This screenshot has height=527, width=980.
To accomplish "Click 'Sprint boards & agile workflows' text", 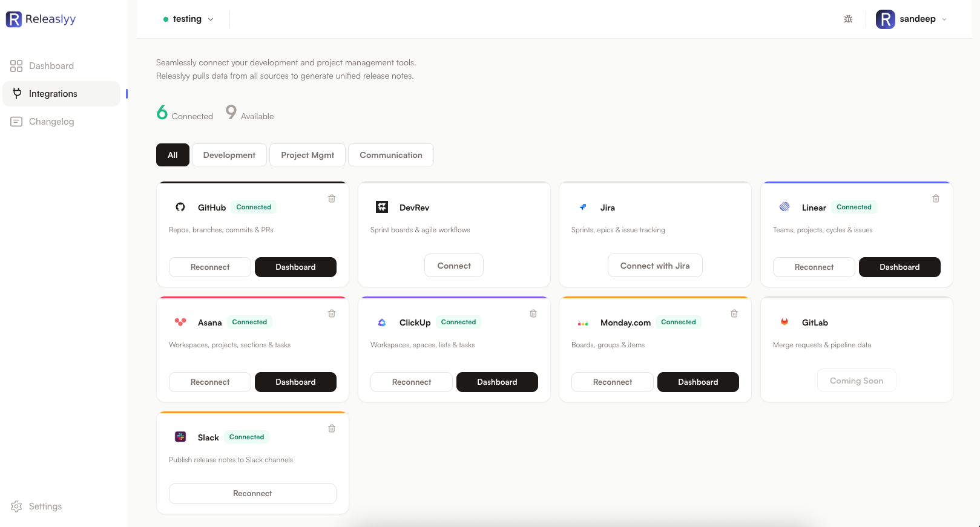I will tap(420, 230).
